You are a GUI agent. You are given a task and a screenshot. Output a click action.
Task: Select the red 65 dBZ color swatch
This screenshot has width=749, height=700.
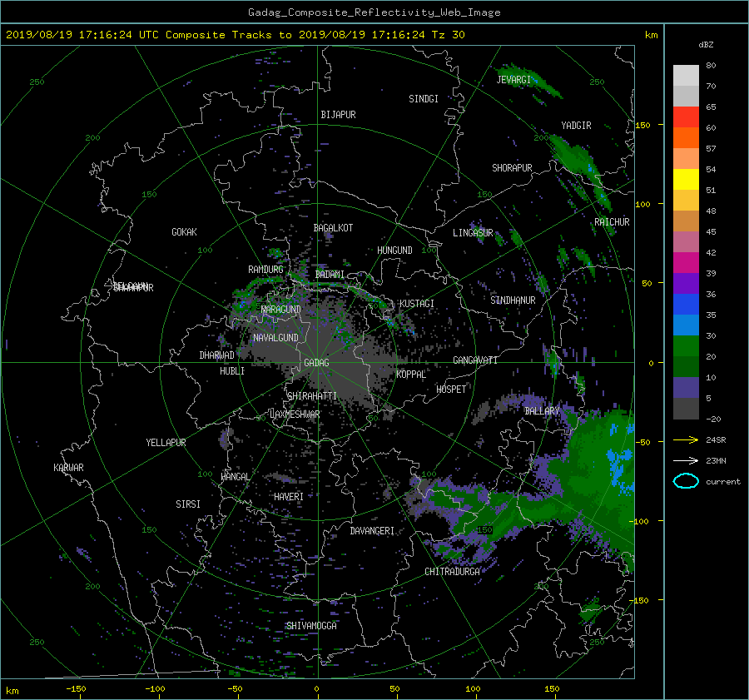(686, 117)
